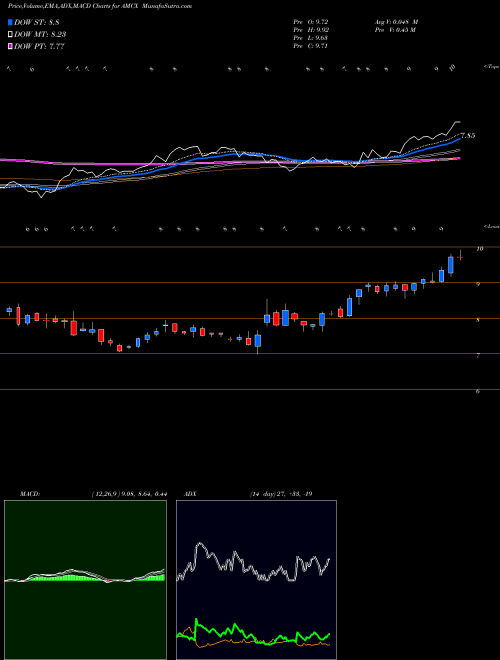Click the 'Pre V: 0.45 M' volume text
The height and width of the screenshot is (660, 500).
(x=394, y=30)
